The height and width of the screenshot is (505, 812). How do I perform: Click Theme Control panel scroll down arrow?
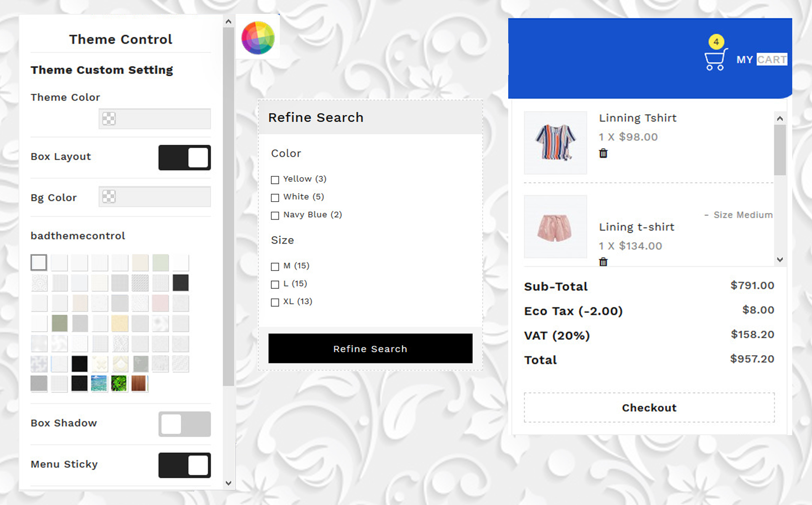tap(228, 483)
